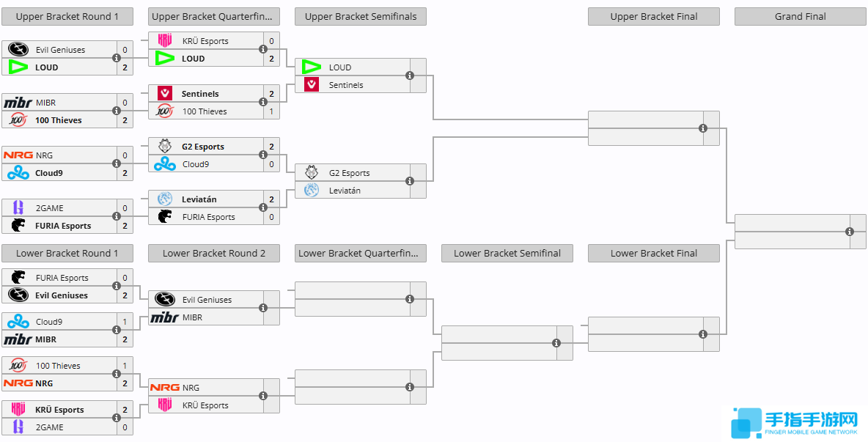Click the 100 Thieves name in Upper Round 1
The height and width of the screenshot is (442, 868).
pyautogui.click(x=59, y=120)
